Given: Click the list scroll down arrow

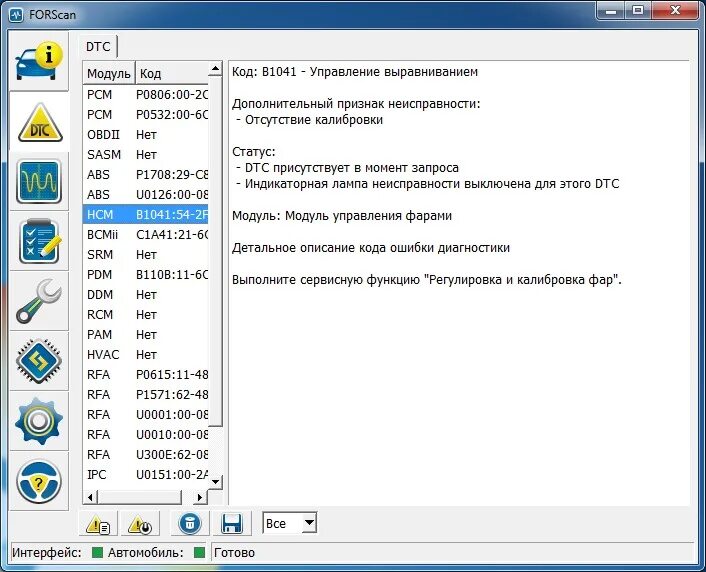Looking at the screenshot, I should tap(216, 482).
